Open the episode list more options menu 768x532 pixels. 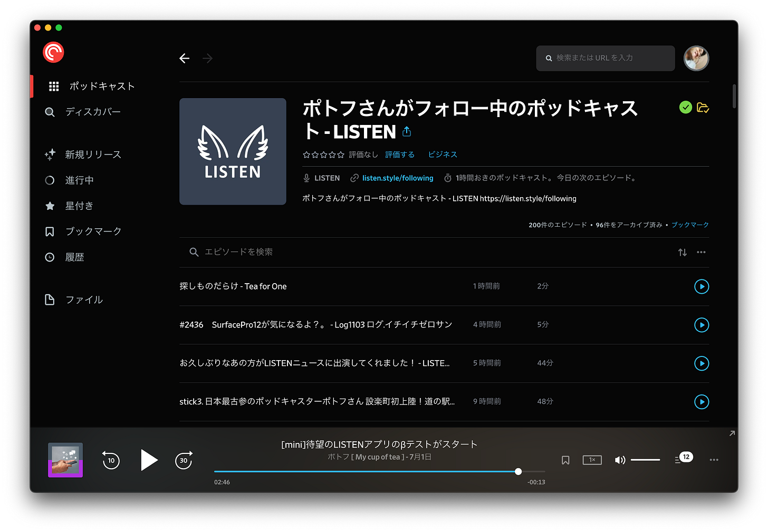(x=701, y=252)
